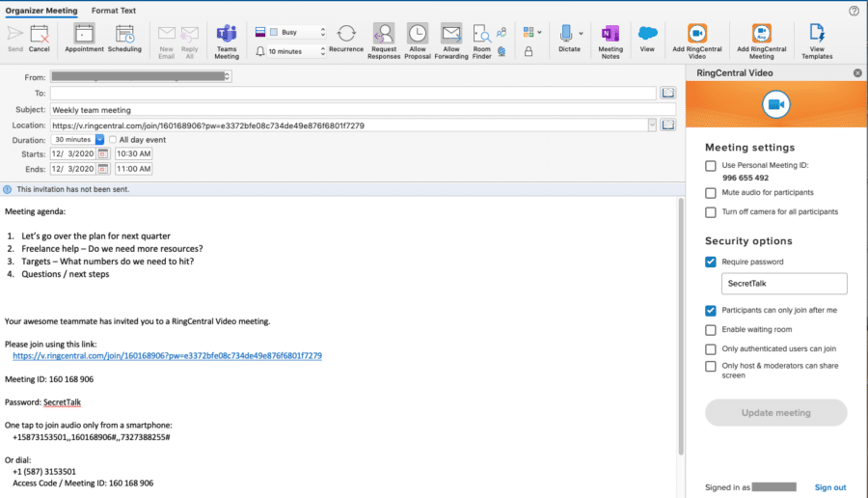Enable waiting room checkbox
Image resolution: width=868 pixels, height=498 pixels.
(x=711, y=330)
